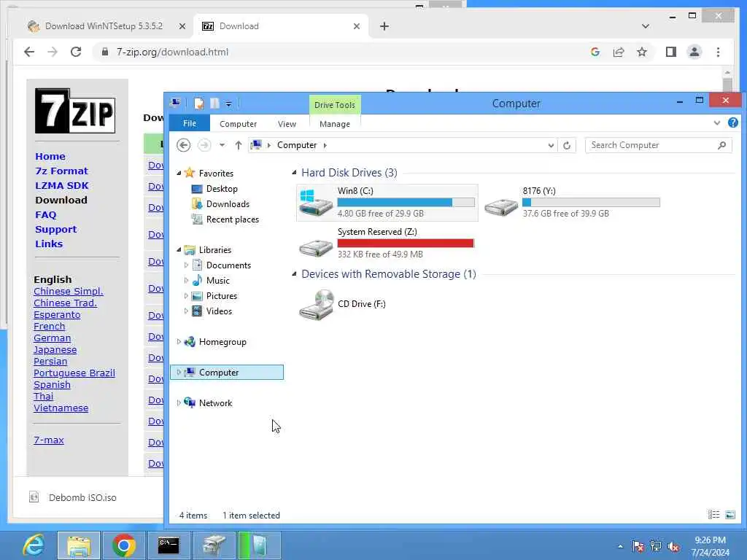Click network icon in system tray

(656, 546)
